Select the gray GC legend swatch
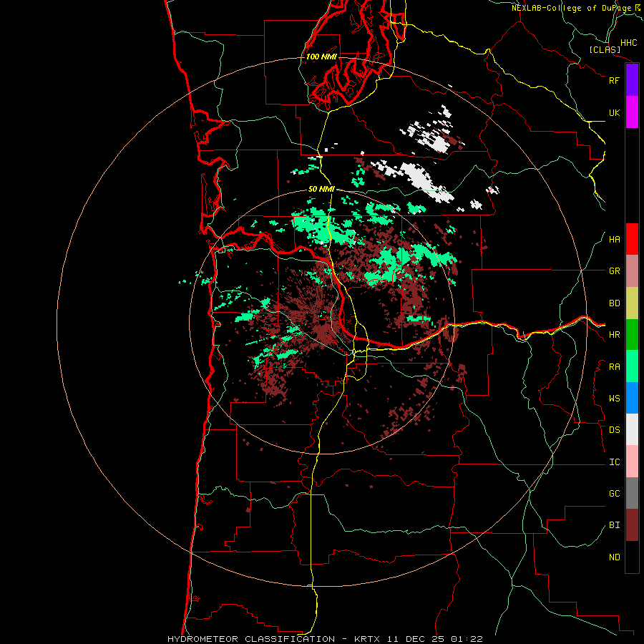The image size is (644, 644). click(x=632, y=493)
